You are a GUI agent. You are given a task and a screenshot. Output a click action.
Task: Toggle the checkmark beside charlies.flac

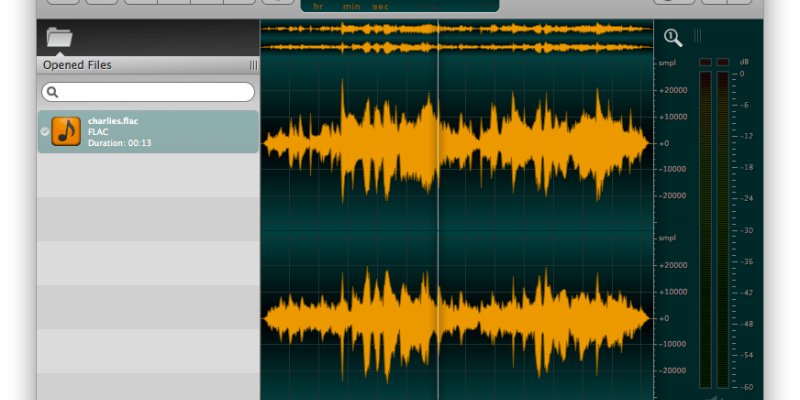click(45, 131)
